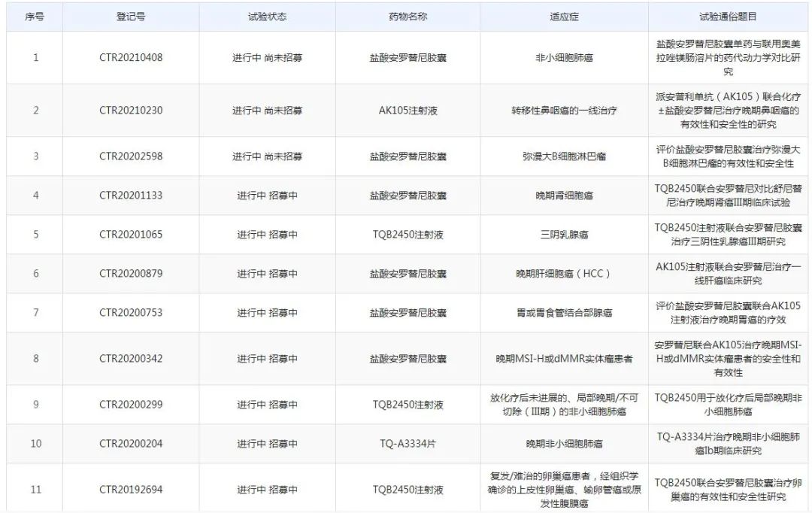Click drug name TQ-A3334片
Image resolution: width=812 pixels, height=513 pixels.
coord(408,444)
